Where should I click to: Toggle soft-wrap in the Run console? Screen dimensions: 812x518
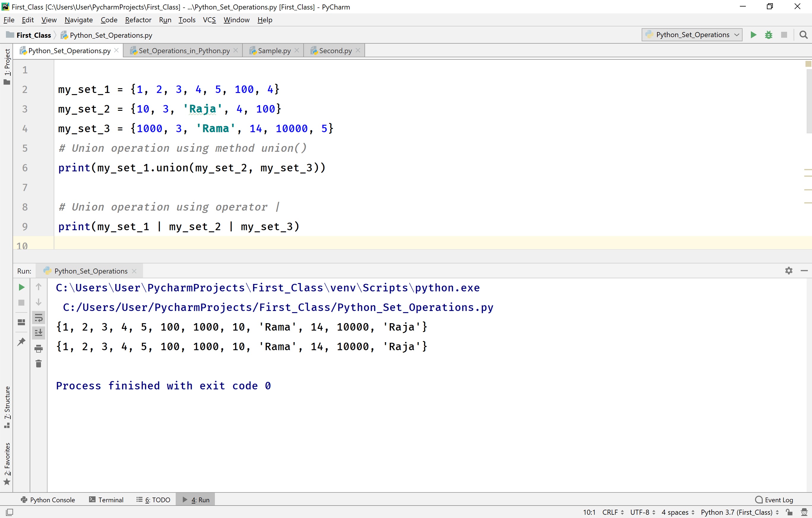tap(39, 317)
